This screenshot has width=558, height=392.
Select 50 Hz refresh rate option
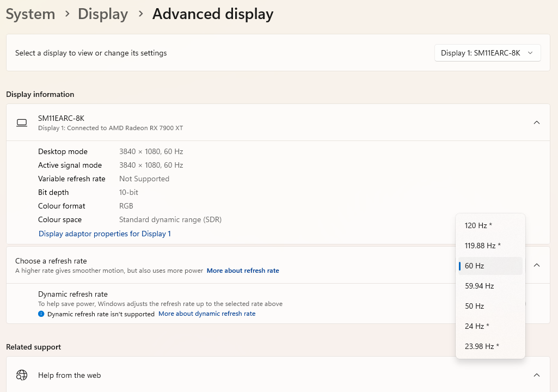tap(490, 306)
